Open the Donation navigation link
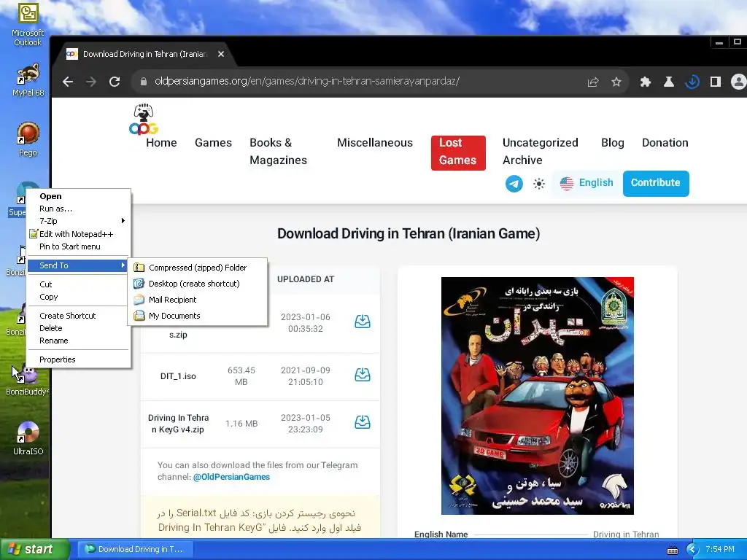The height and width of the screenshot is (560, 747). [665, 142]
